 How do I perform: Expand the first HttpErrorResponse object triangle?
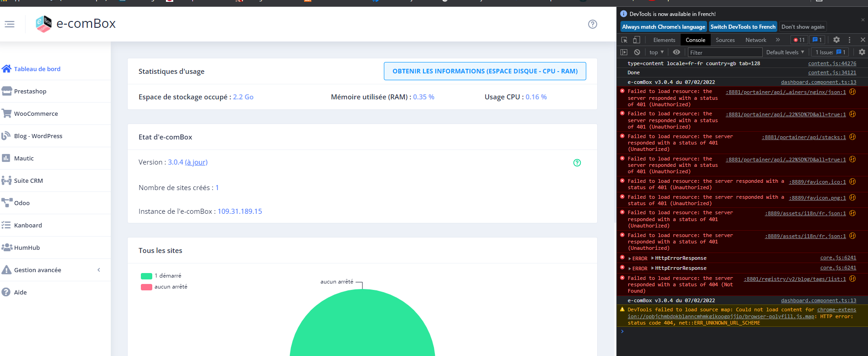click(652, 258)
